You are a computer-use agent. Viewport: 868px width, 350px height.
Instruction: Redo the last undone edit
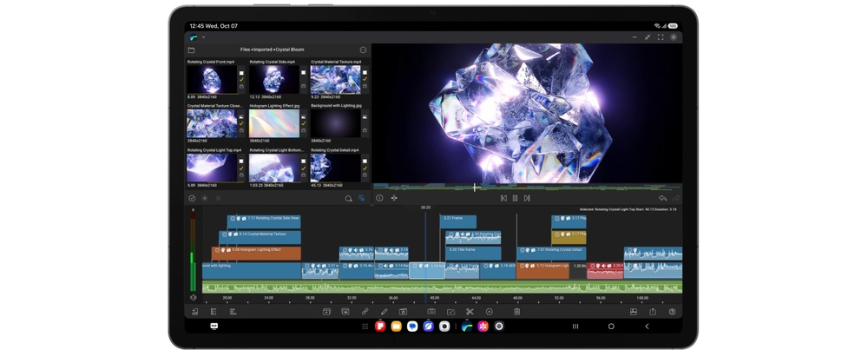click(x=676, y=198)
